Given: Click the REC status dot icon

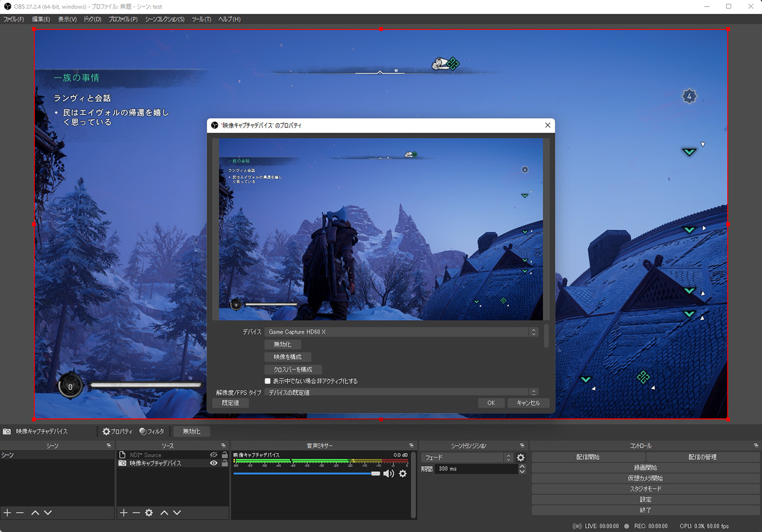Looking at the screenshot, I should [x=626, y=526].
